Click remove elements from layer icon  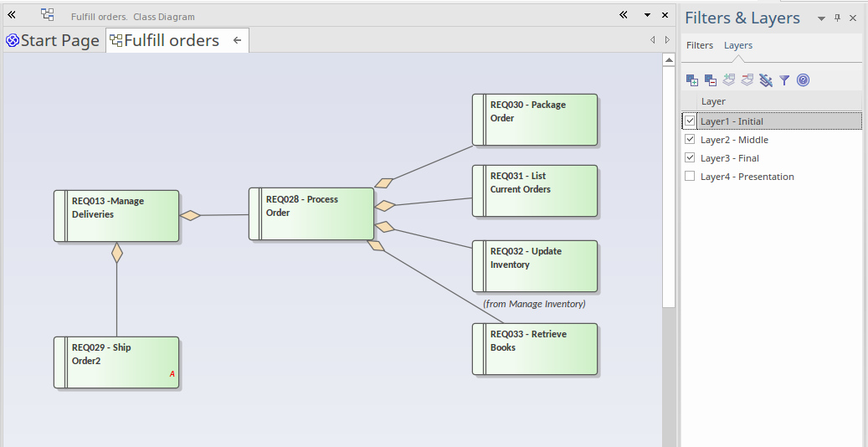click(747, 80)
